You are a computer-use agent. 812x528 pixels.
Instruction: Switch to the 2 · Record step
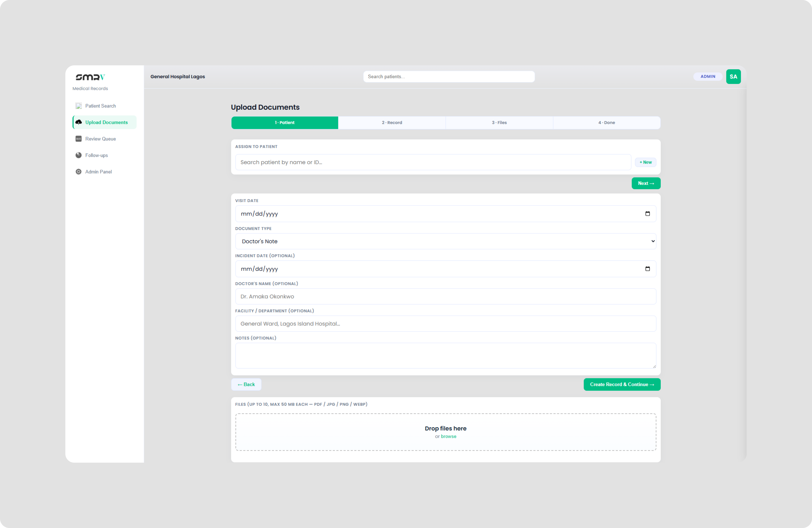pyautogui.click(x=392, y=123)
